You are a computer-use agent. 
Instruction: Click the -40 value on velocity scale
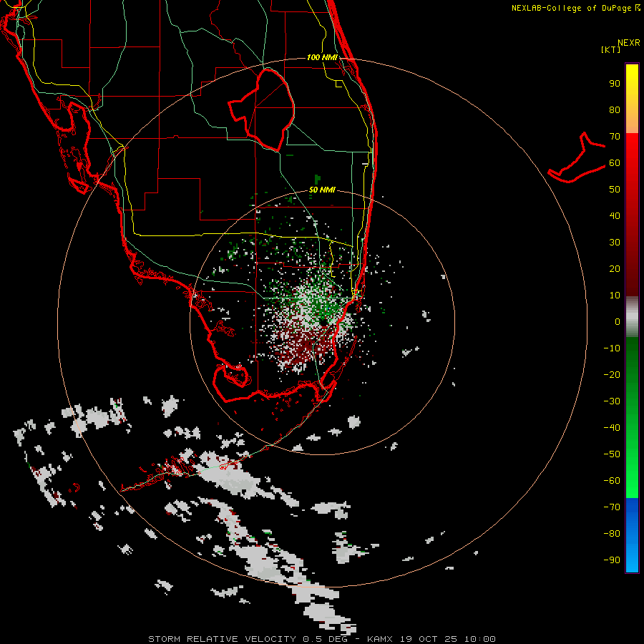612,428
